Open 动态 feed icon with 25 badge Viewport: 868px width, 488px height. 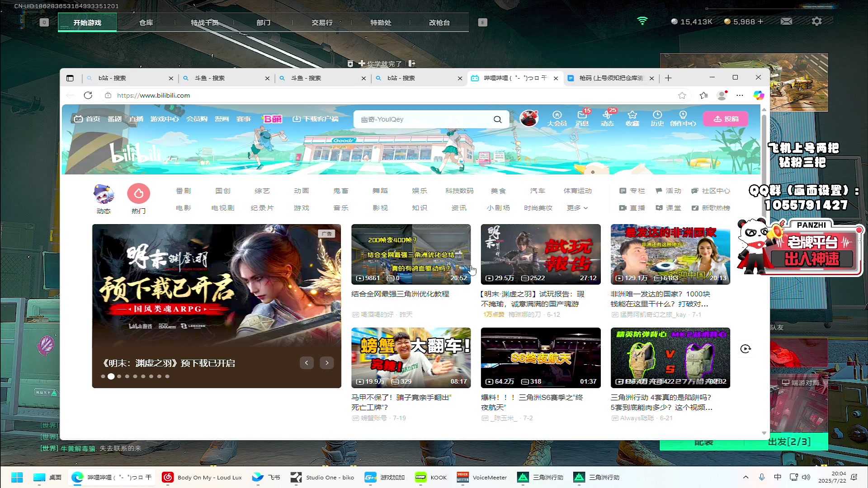click(x=607, y=119)
